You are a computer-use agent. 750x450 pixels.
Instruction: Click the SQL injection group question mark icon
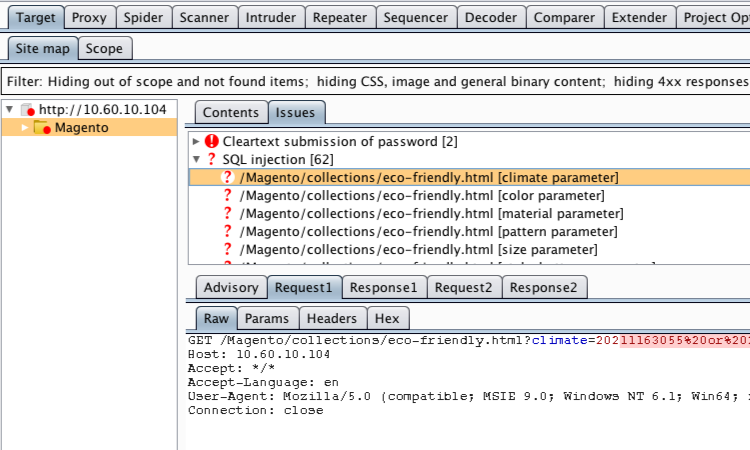click(211, 159)
